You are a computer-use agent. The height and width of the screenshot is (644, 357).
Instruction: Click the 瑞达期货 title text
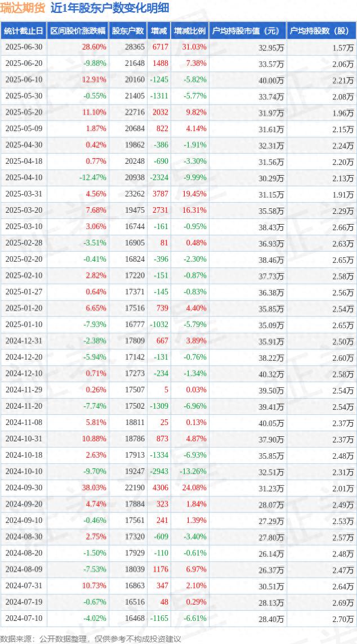coord(24,8)
